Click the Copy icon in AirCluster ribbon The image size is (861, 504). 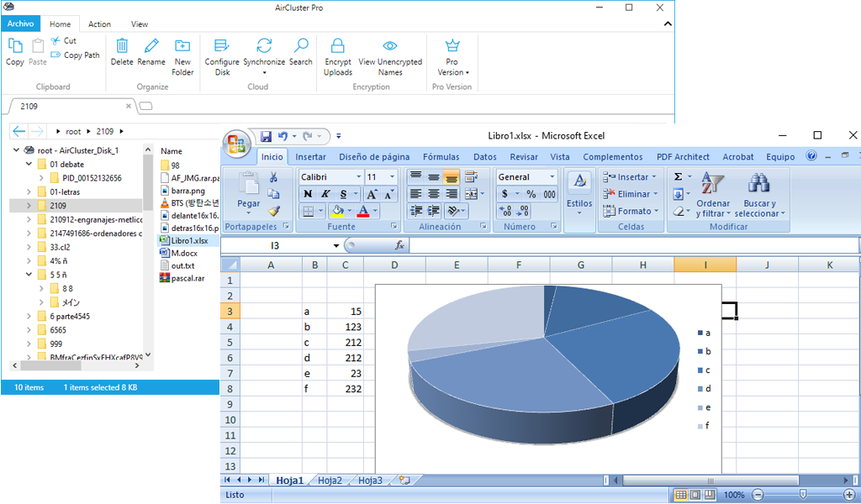click(x=15, y=46)
